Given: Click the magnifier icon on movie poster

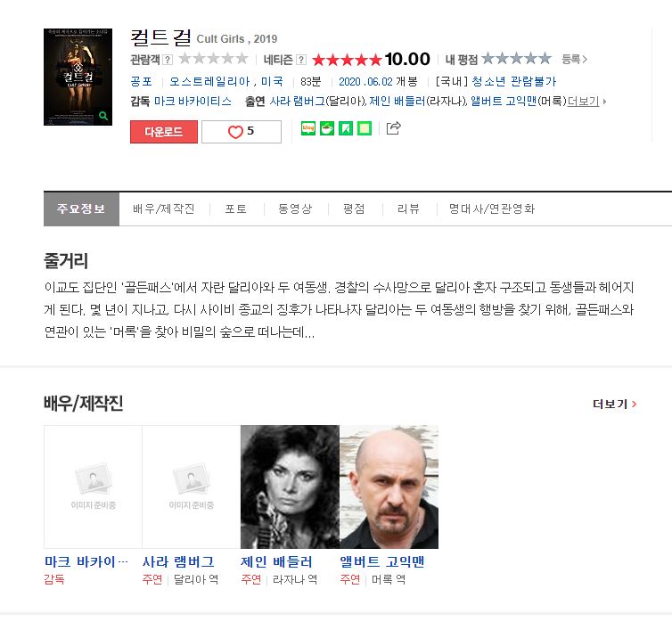Looking at the screenshot, I should (x=103, y=115).
